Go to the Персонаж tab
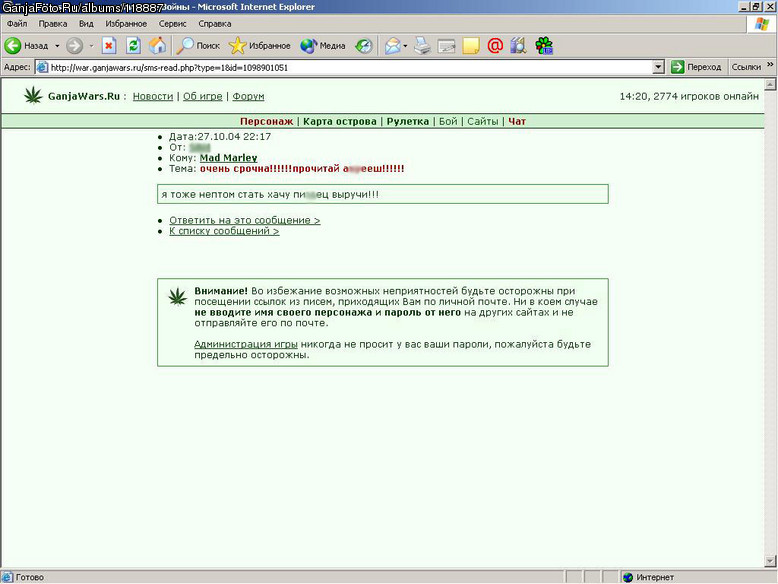 pos(266,122)
